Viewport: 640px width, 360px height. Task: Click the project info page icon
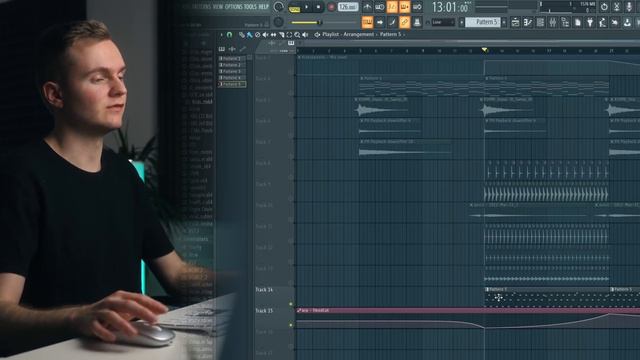click(x=578, y=22)
